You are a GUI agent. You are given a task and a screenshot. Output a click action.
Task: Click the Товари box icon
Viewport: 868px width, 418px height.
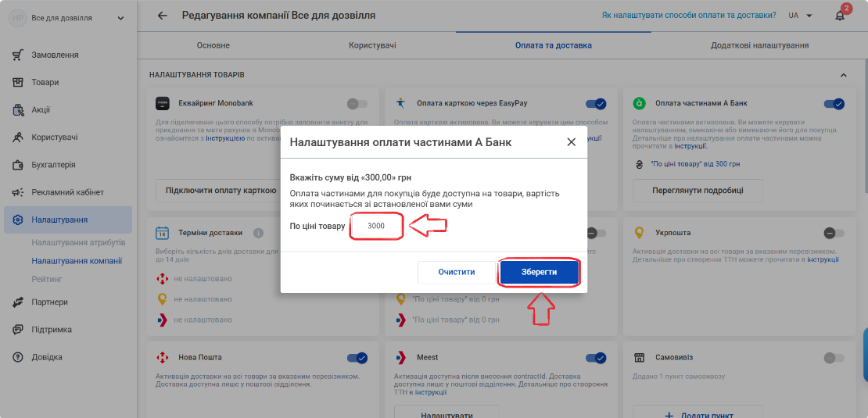pos(18,82)
